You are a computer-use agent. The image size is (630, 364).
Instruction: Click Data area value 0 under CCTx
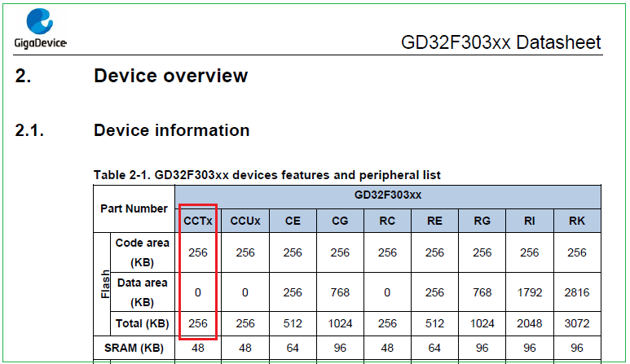tap(198, 292)
